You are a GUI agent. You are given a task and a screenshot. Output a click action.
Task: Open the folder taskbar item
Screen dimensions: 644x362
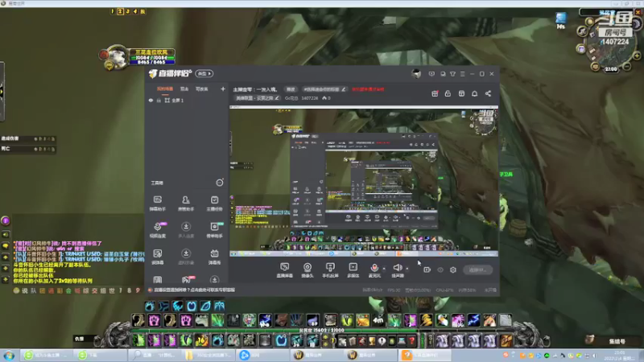(x=209, y=356)
